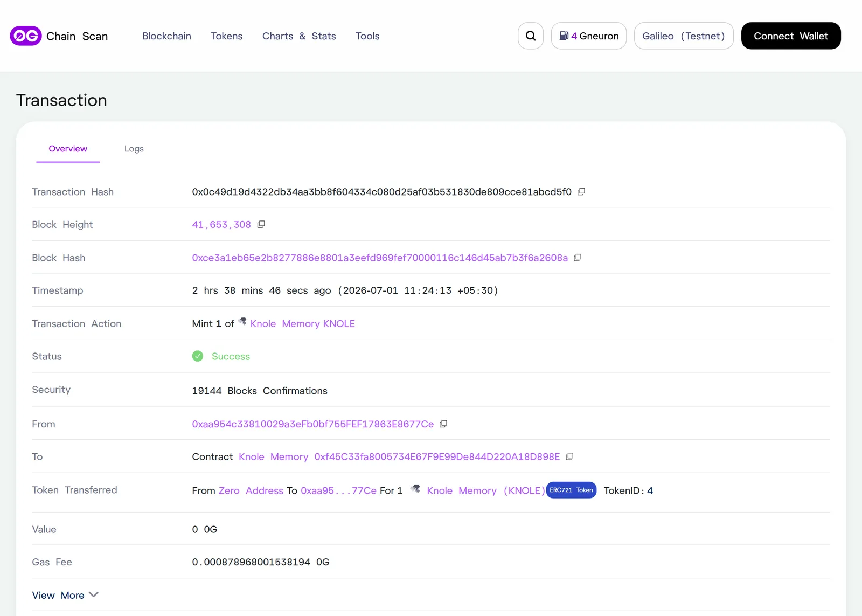Open TokenID 4 link
This screenshot has width=862, height=616.
tap(650, 490)
